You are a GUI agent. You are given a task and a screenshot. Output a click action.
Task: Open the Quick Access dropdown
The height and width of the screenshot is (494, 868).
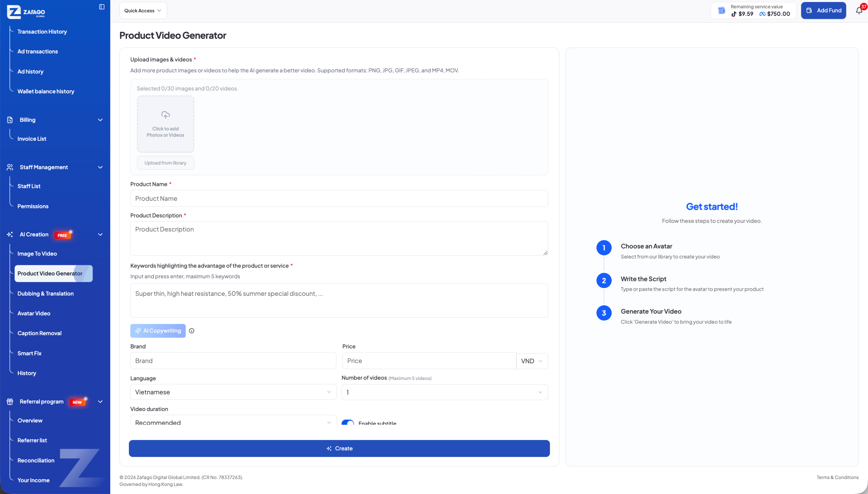143,11
